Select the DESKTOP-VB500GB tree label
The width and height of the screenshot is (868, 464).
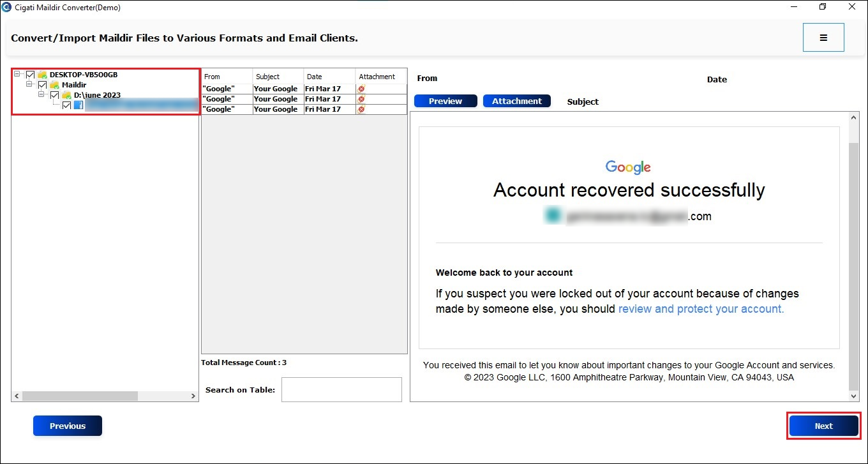click(84, 75)
